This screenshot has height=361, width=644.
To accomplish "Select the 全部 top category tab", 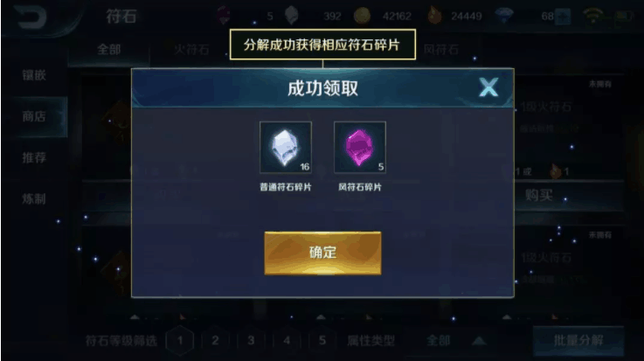I will tap(109, 50).
